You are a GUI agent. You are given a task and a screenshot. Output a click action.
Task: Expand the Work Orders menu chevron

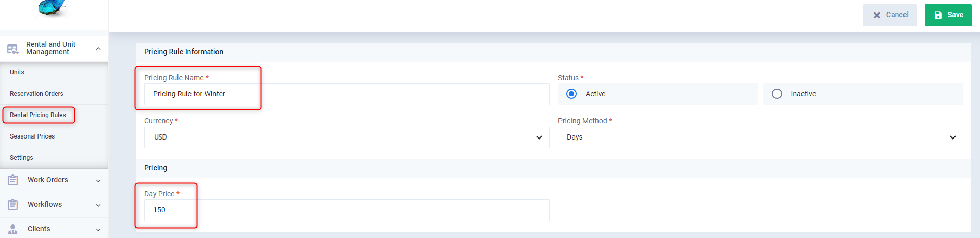click(98, 181)
